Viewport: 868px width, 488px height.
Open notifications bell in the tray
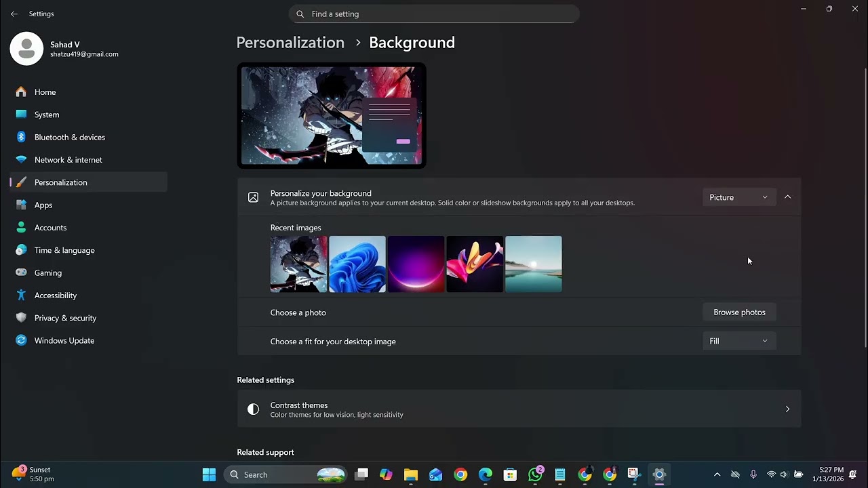(x=853, y=474)
